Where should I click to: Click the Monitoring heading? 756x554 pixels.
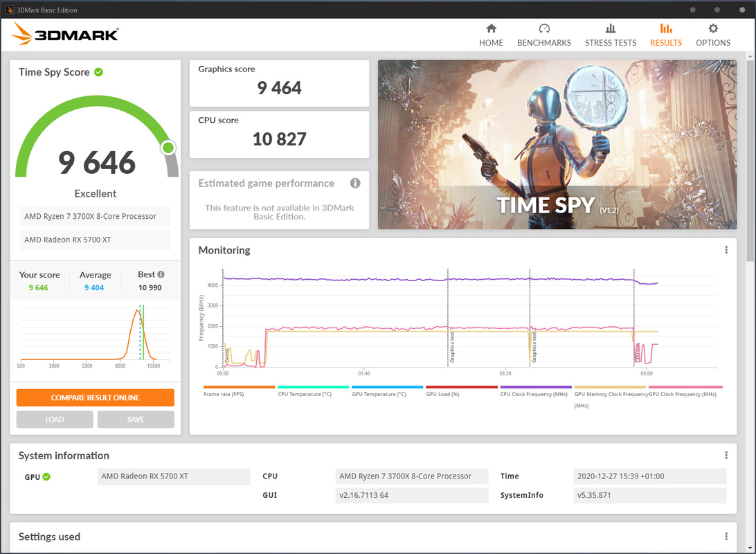(224, 250)
